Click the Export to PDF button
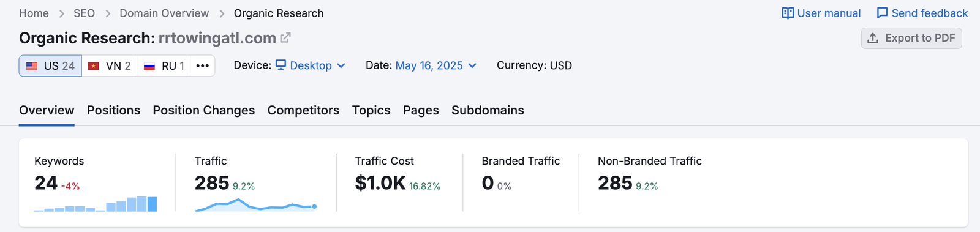The width and height of the screenshot is (980, 232). pos(911,38)
